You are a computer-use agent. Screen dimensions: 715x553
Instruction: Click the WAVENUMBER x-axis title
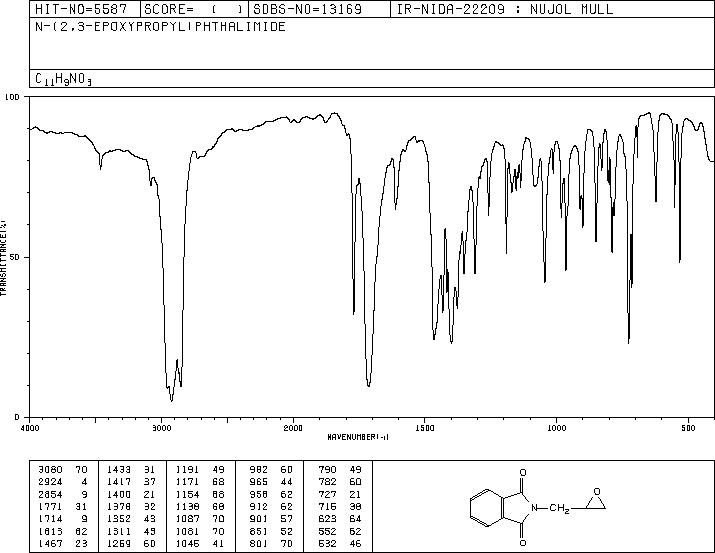pos(358,437)
